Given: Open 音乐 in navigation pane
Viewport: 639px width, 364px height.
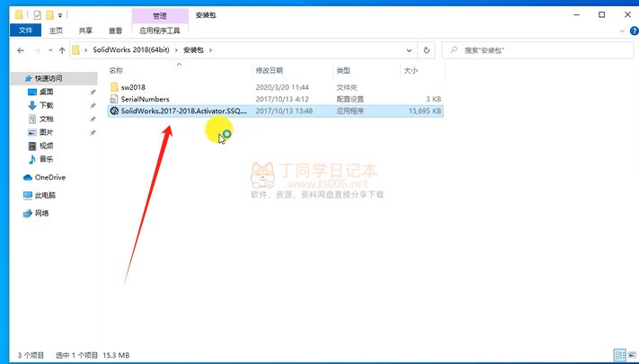Looking at the screenshot, I should [46, 159].
